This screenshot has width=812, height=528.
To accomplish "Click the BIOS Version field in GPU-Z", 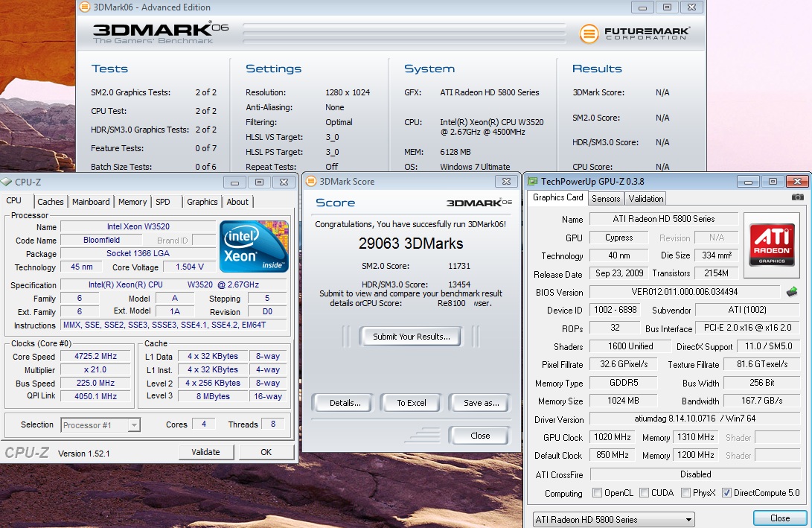I will click(x=685, y=292).
